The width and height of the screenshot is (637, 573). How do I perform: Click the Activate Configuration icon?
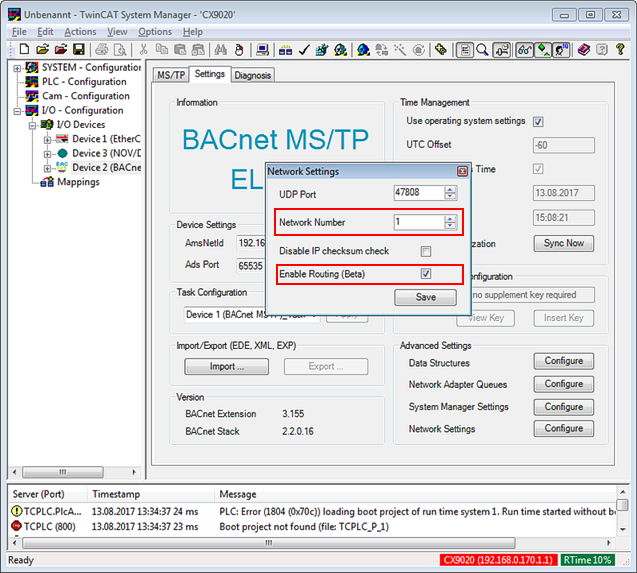click(x=322, y=50)
